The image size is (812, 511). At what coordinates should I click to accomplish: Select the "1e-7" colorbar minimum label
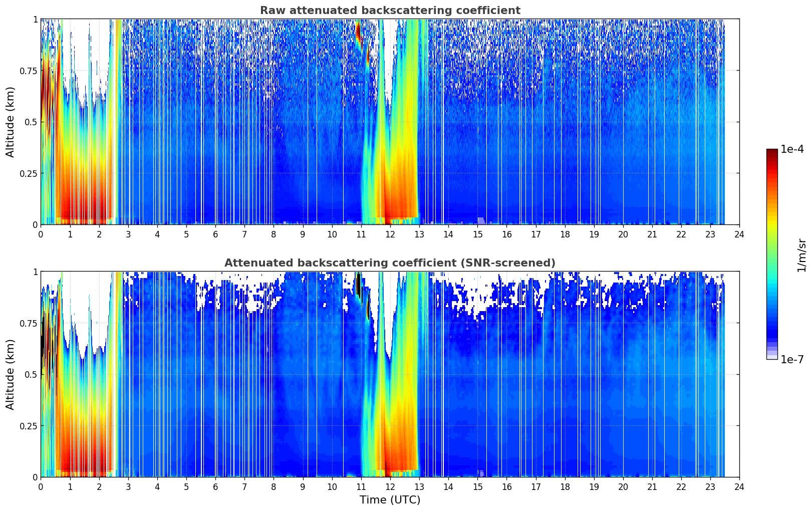(792, 360)
